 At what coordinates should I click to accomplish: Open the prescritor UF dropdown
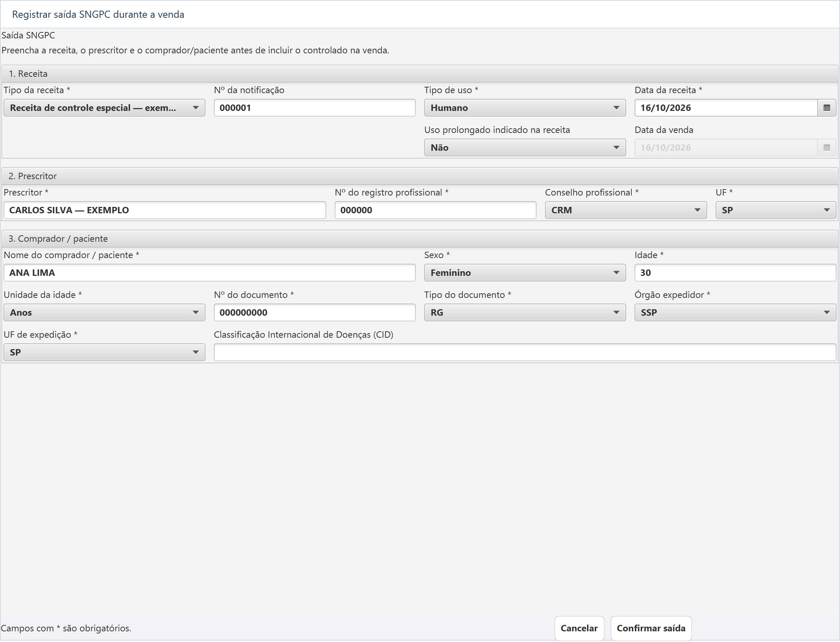click(x=775, y=210)
